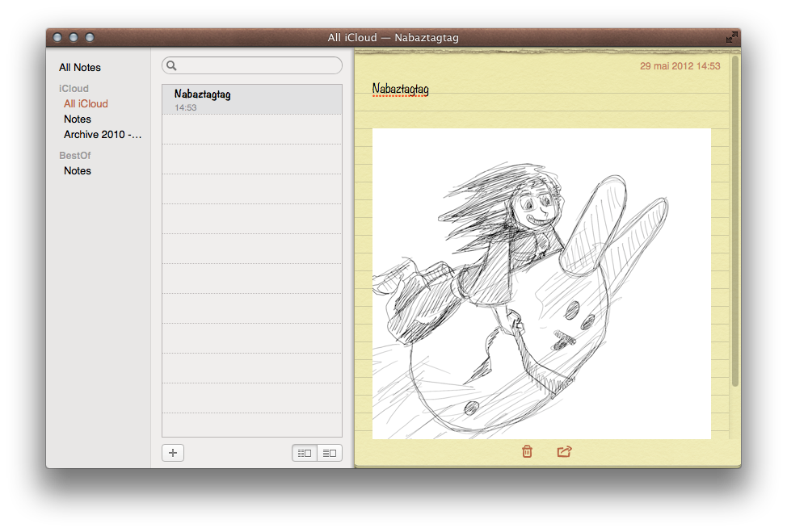Open the Notes folder under BestOf

pyautogui.click(x=78, y=171)
